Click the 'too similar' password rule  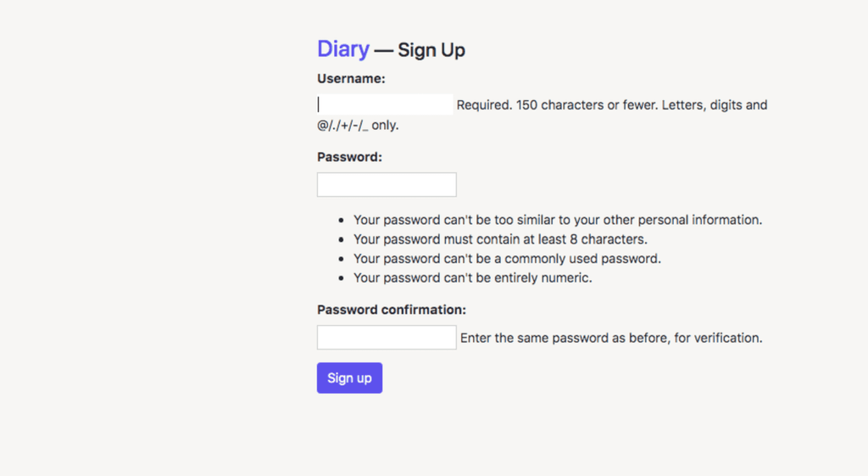coord(557,220)
